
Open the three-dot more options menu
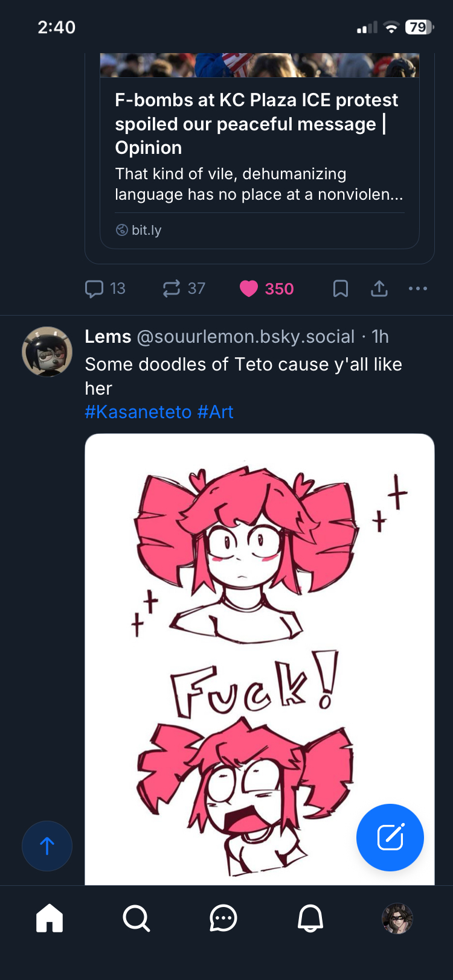click(417, 289)
